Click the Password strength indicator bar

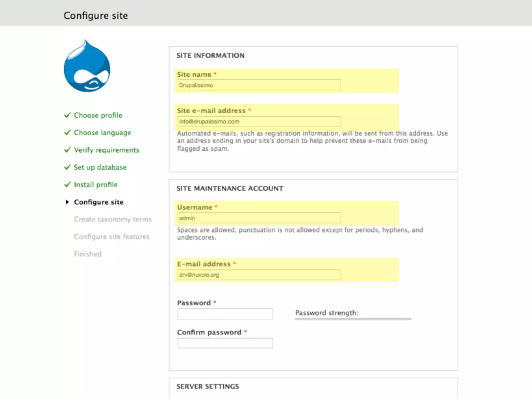pyautogui.click(x=353, y=319)
